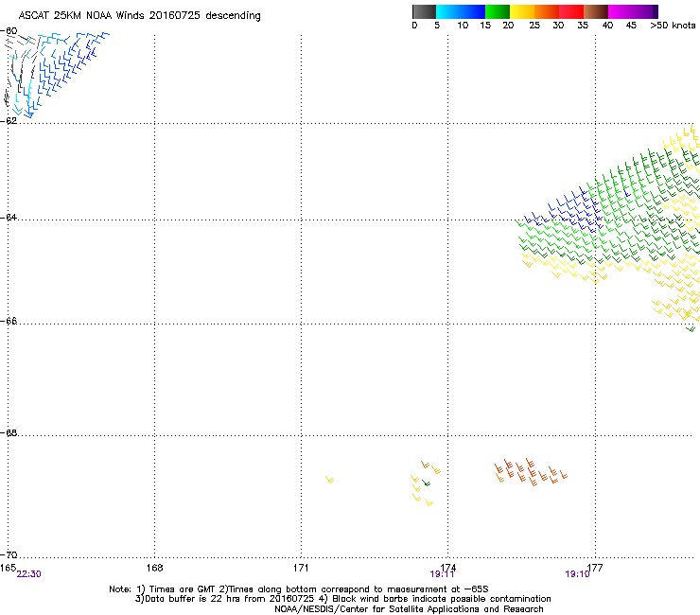700x615 pixels.
Task: Click the -64 latitude axis label
Action: [9, 217]
